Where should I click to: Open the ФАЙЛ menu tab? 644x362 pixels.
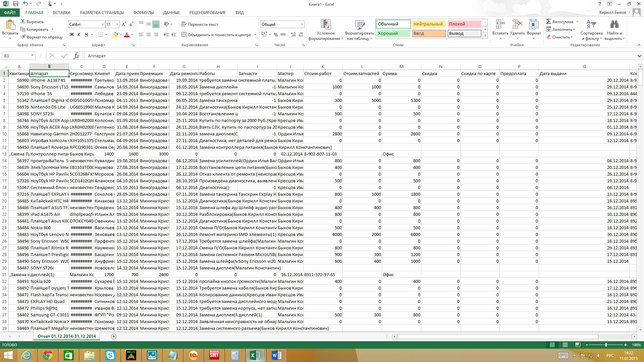coord(10,13)
